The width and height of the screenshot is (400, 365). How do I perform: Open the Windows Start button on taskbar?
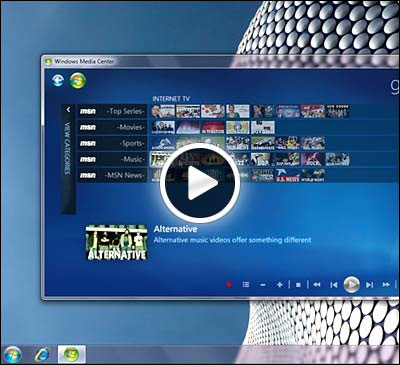coord(13,354)
